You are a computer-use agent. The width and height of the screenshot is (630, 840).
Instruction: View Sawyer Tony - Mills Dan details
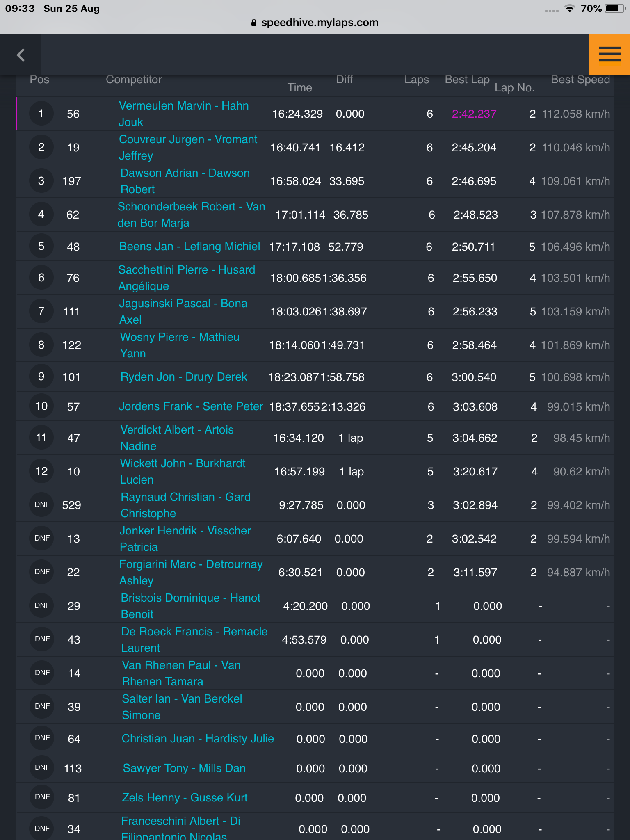184,768
